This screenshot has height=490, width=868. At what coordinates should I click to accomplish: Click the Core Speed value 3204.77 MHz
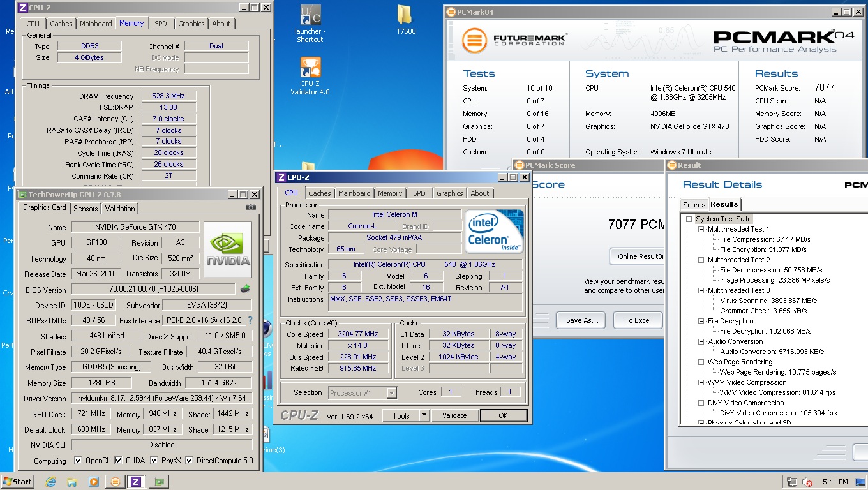357,334
